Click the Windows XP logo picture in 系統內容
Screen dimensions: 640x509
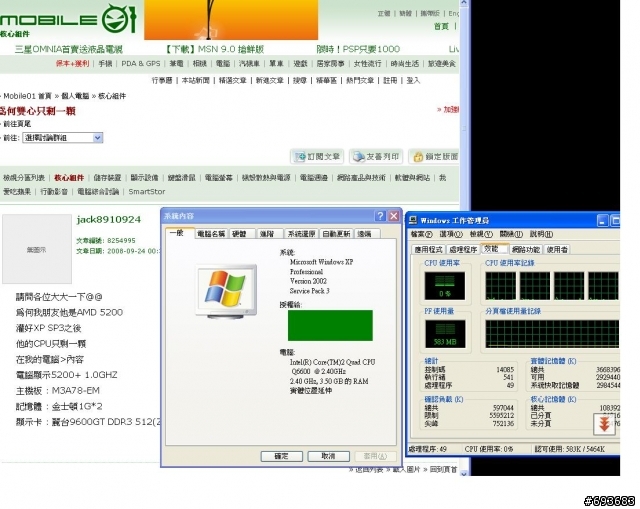(x=226, y=291)
